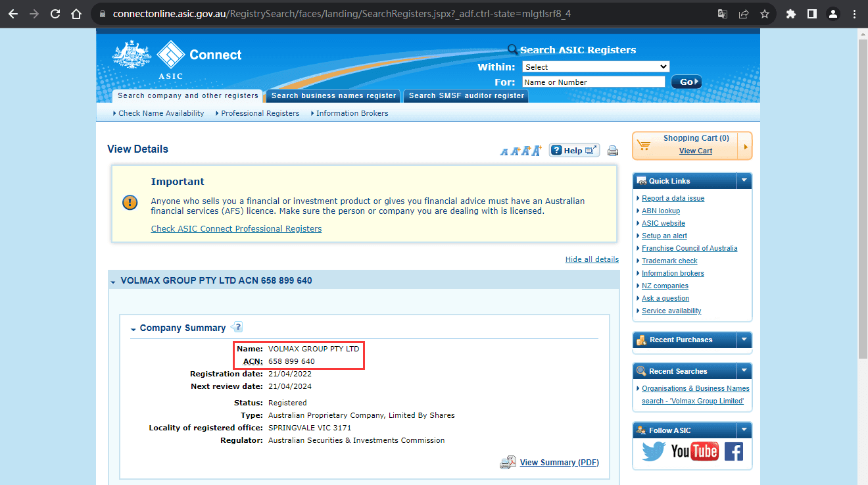The height and width of the screenshot is (485, 868).
Task: Click the Go search button
Action: pyautogui.click(x=687, y=82)
